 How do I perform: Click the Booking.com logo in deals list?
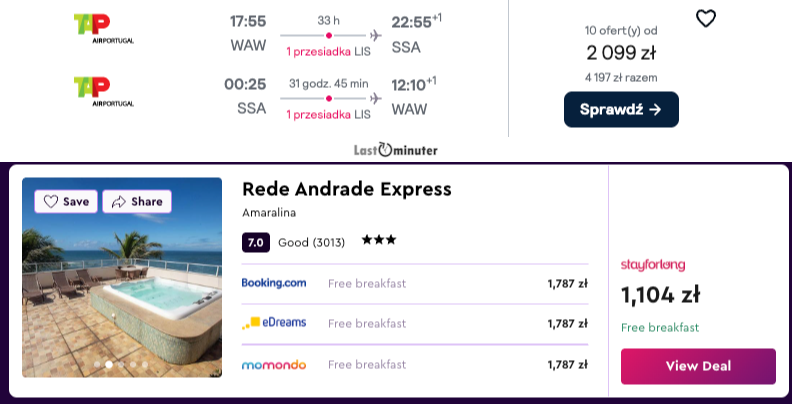pyautogui.click(x=274, y=283)
